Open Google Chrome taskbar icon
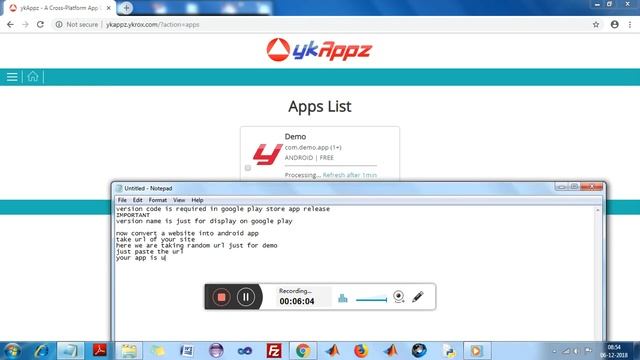This screenshot has width=640, height=360. pos(303,351)
